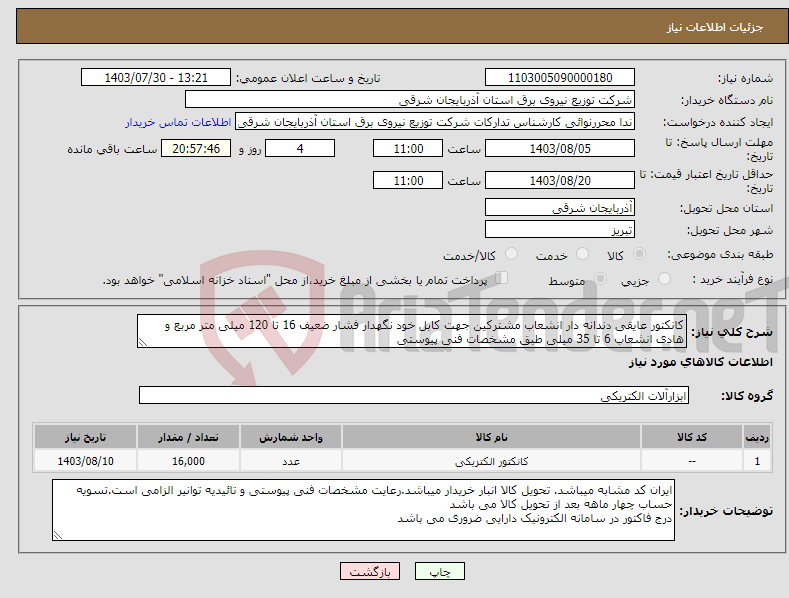789x598 pixels.
Task: Click the کانکتور الکتریکی cell in the table
Action: pyautogui.click(x=491, y=461)
